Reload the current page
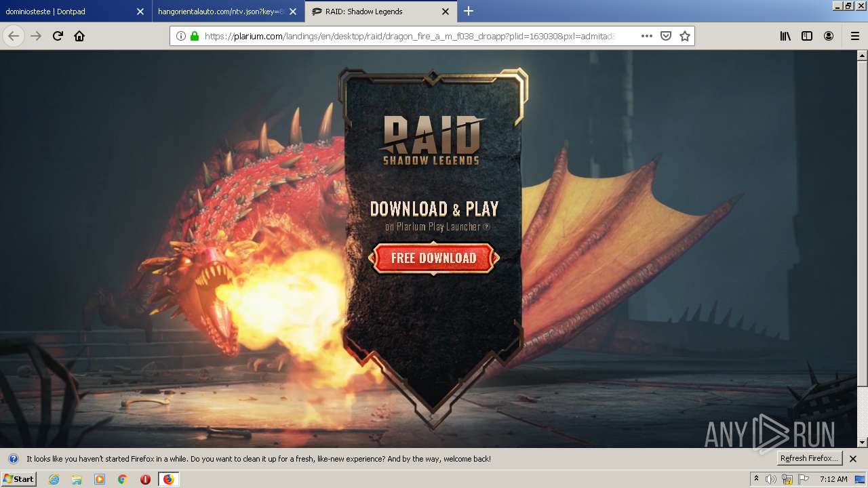 58,36
